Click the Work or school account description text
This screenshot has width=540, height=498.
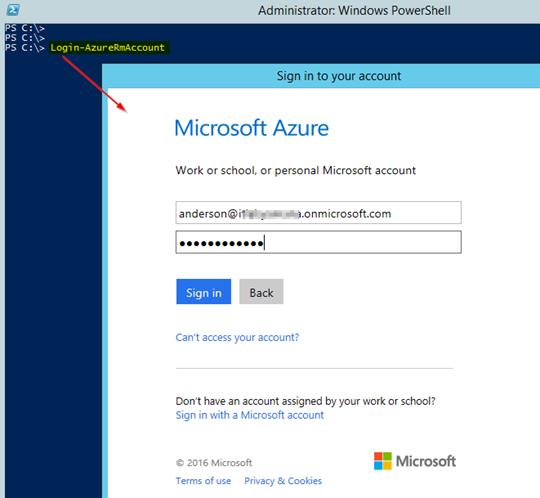coord(295,170)
